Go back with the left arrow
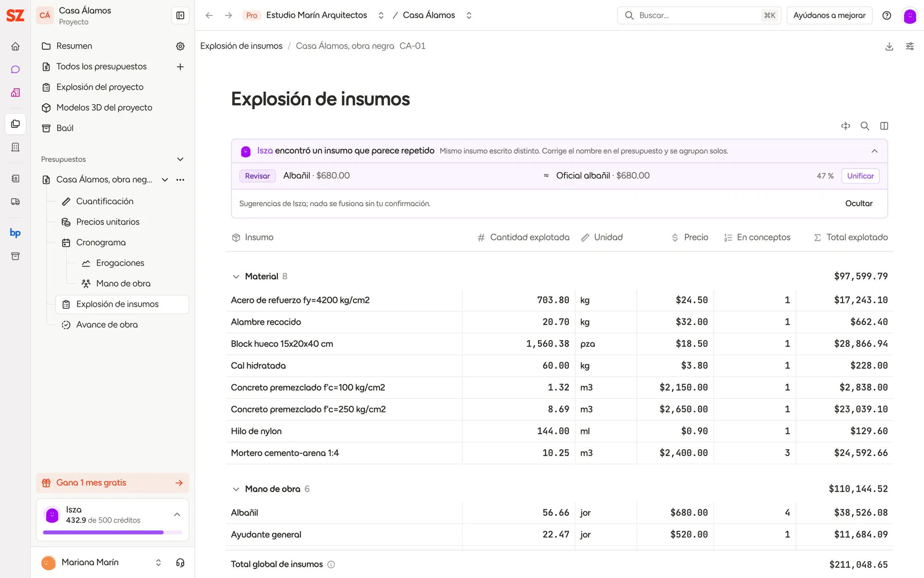Viewport: 924px width, 578px height. (209, 15)
